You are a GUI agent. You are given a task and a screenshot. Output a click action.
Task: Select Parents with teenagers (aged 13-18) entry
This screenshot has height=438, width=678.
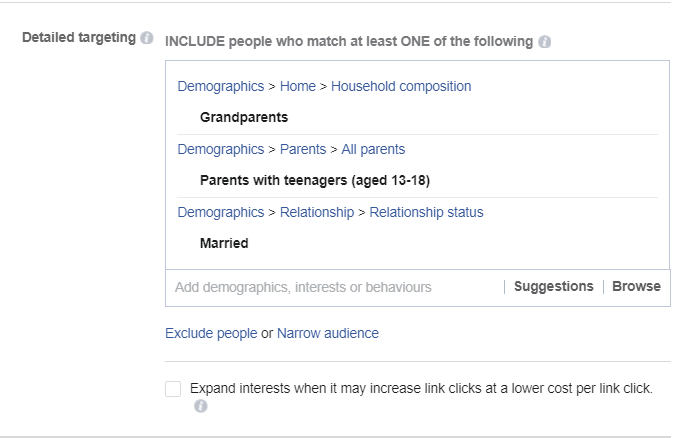pos(314,180)
